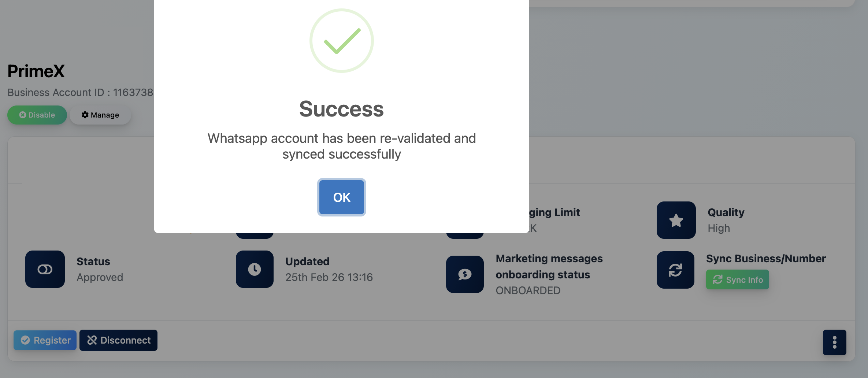
Task: Disconnect the WhatsApp account
Action: click(x=118, y=340)
